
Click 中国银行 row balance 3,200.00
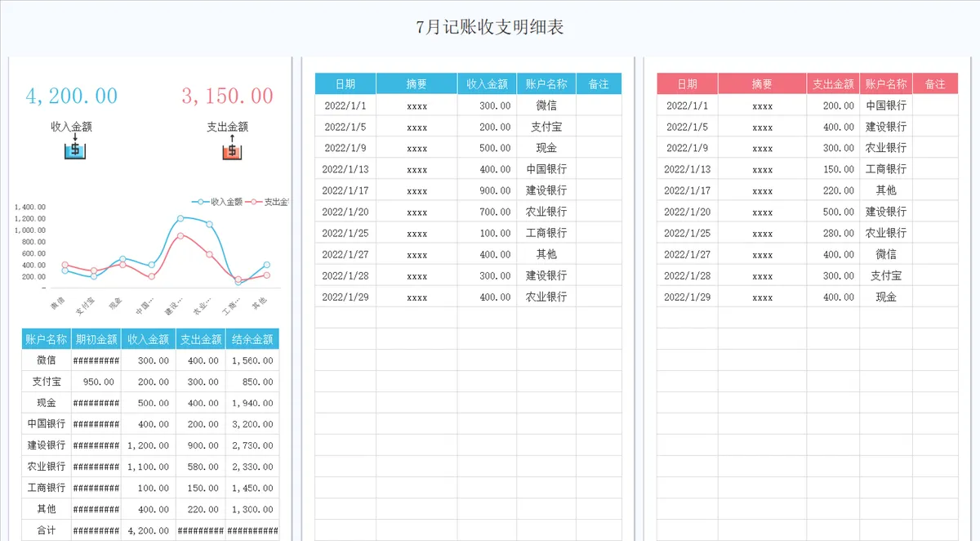(252, 424)
